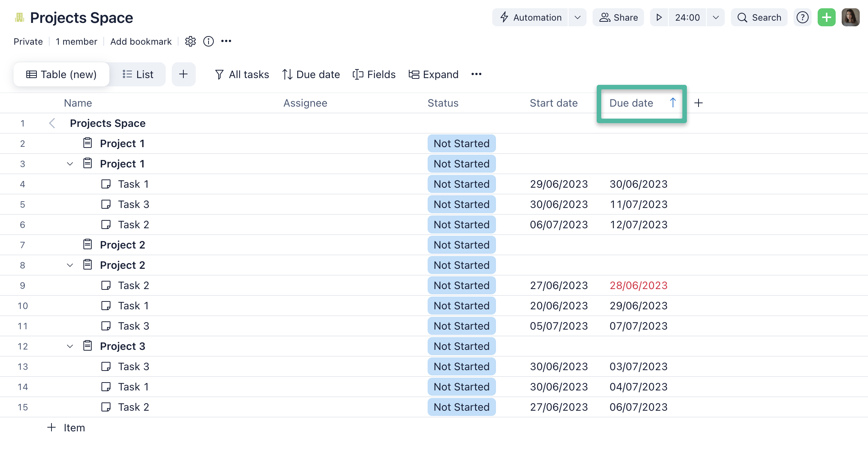
Task: Click the green plus add button
Action: [x=826, y=18]
